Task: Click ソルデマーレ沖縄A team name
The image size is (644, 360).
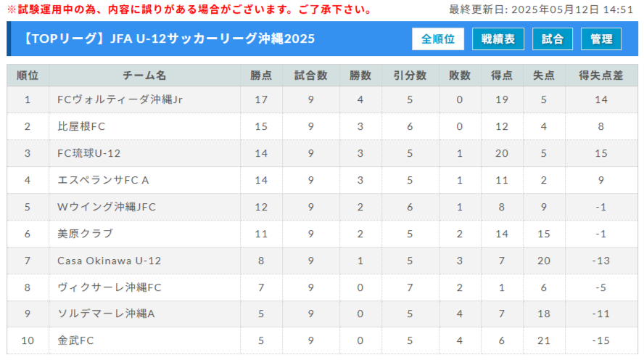Action: (x=106, y=314)
